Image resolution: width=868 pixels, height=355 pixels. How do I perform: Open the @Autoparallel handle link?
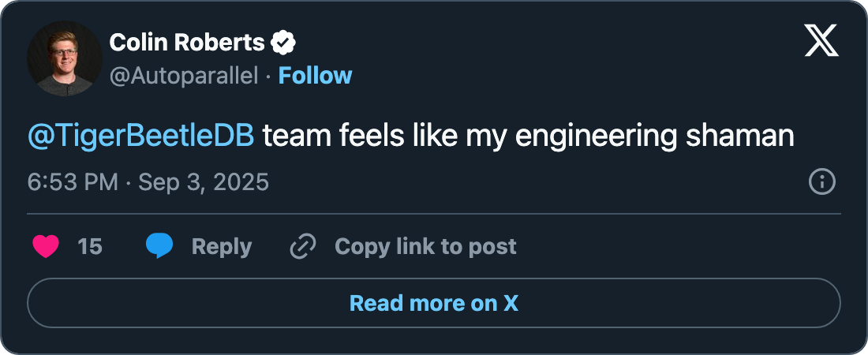(184, 76)
